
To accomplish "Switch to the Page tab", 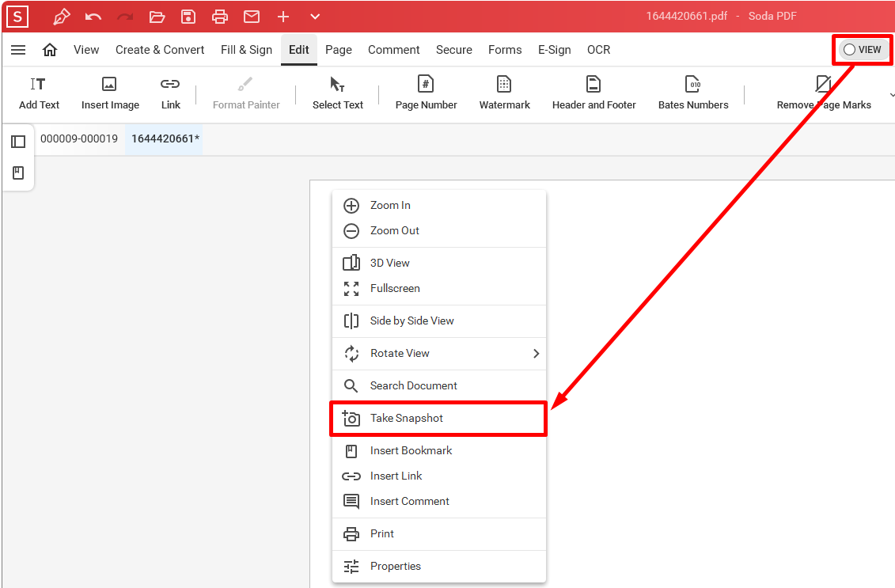I will click(339, 50).
